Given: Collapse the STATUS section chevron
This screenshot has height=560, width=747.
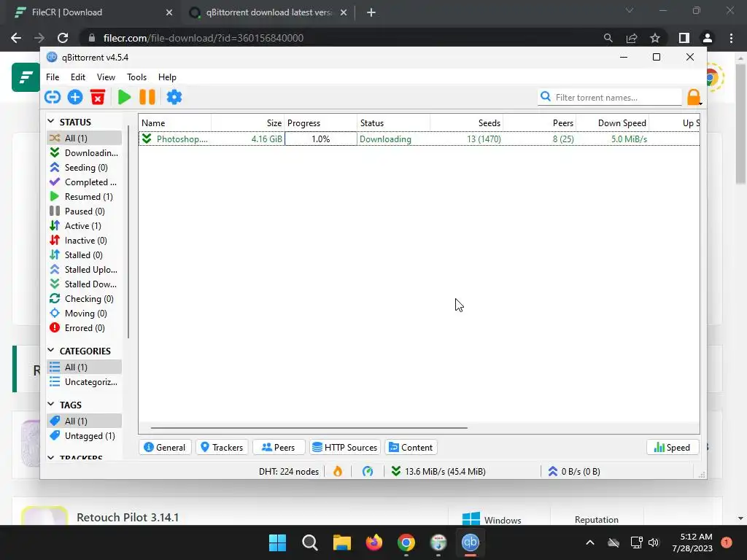Looking at the screenshot, I should click(x=51, y=122).
